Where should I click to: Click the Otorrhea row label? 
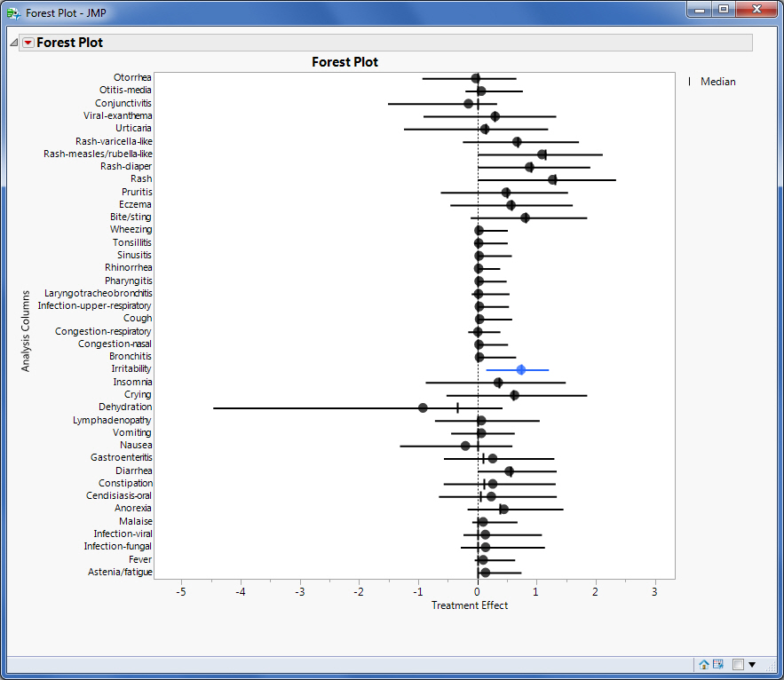[x=132, y=77]
